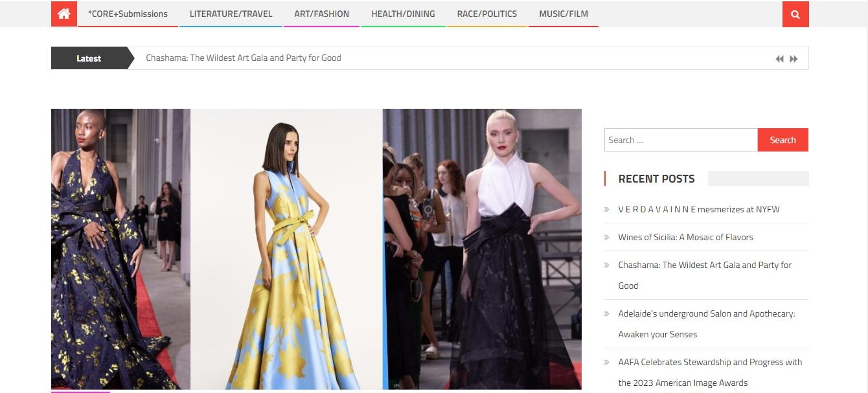Click chevron bullet beside Wines of Sicilia
Image resolution: width=868 pixels, height=393 pixels.
(607, 238)
